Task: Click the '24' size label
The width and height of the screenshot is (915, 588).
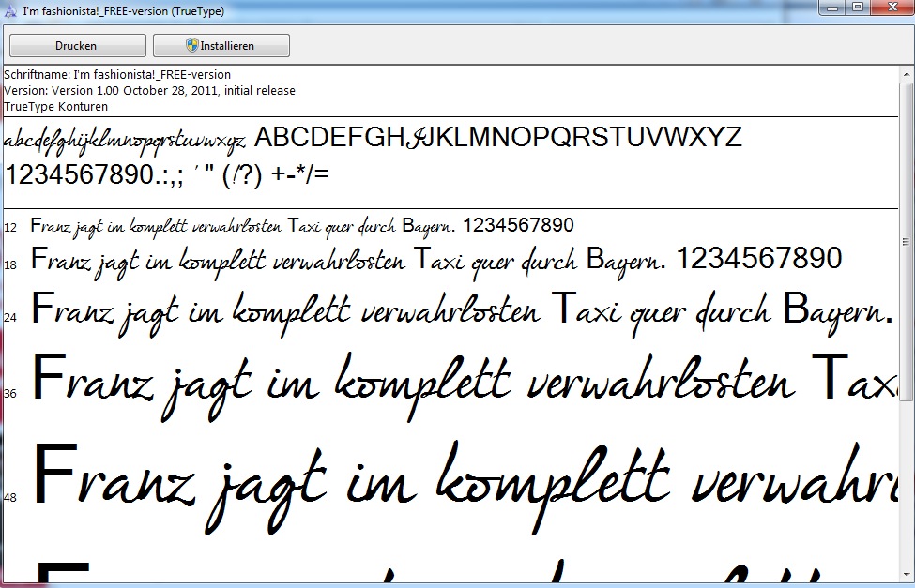Action: pos(10,317)
